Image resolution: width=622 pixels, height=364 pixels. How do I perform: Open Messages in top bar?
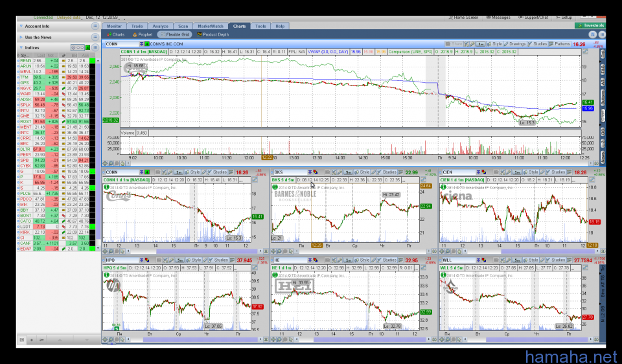click(498, 17)
